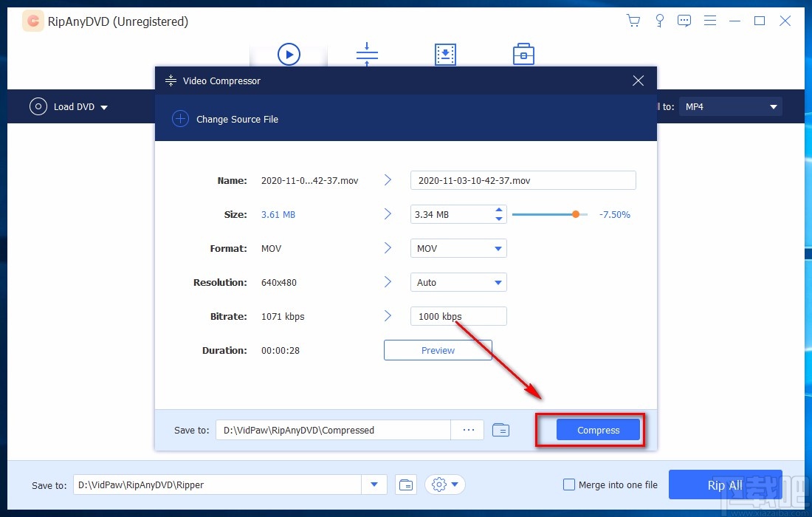Open the hamburger menu icon
Screen dimensions: 812x517
(x=710, y=21)
